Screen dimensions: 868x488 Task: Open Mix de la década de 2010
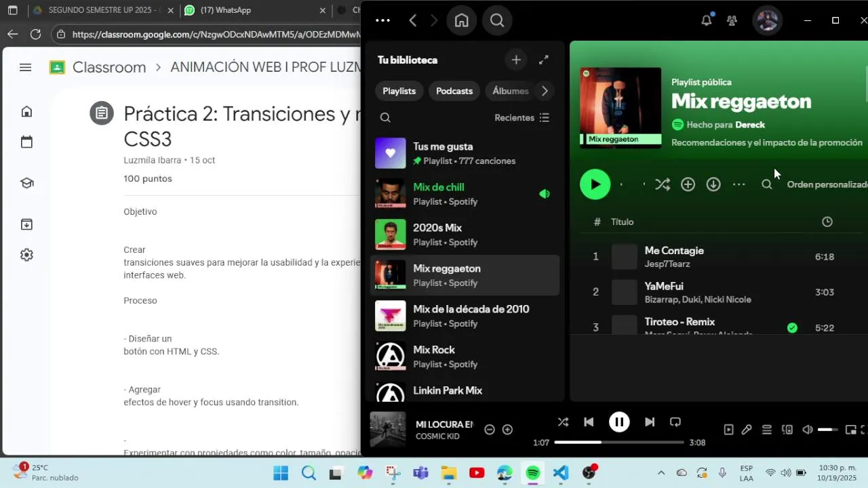[465, 316]
